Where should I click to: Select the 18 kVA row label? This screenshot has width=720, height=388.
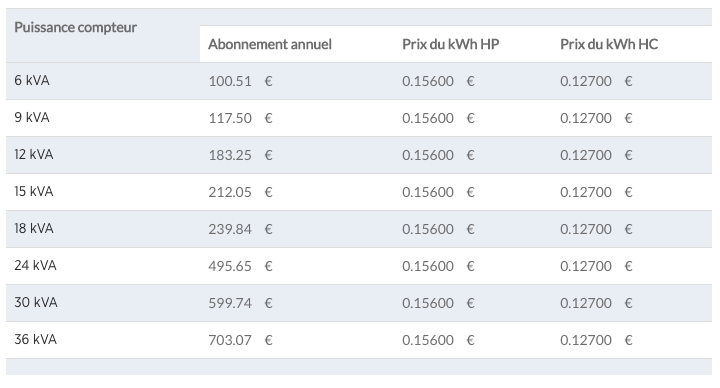point(34,228)
